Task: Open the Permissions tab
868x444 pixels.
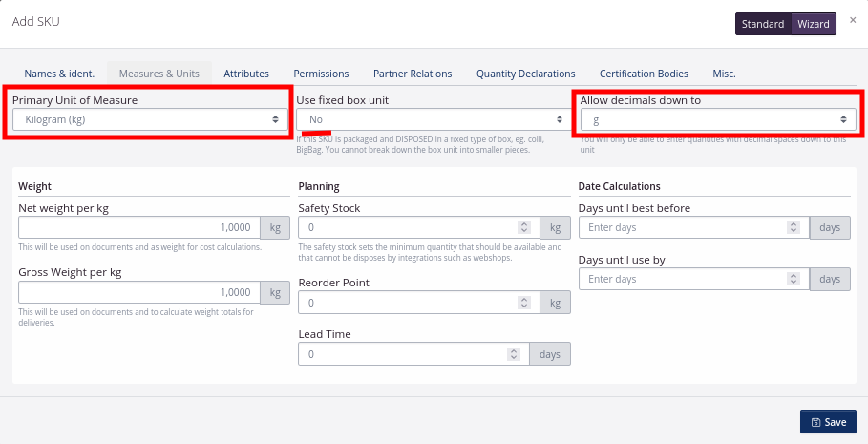Action: tap(321, 74)
